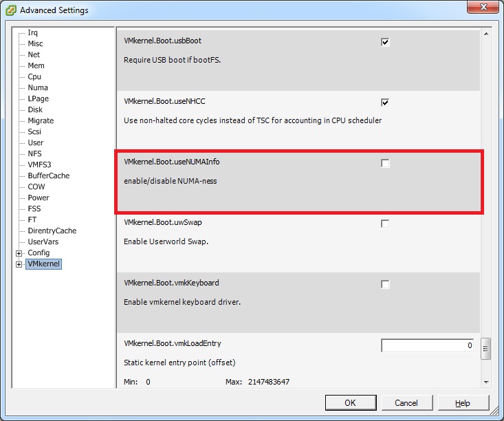Image resolution: width=504 pixels, height=421 pixels.
Task: Select Disk in the settings tree
Action: (x=35, y=109)
